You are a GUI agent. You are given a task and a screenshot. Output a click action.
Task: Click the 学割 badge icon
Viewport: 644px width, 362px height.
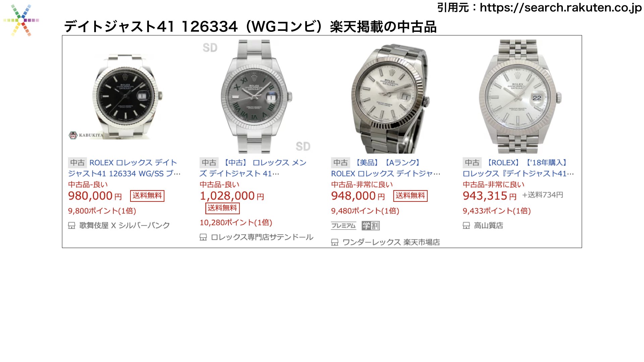371,226
